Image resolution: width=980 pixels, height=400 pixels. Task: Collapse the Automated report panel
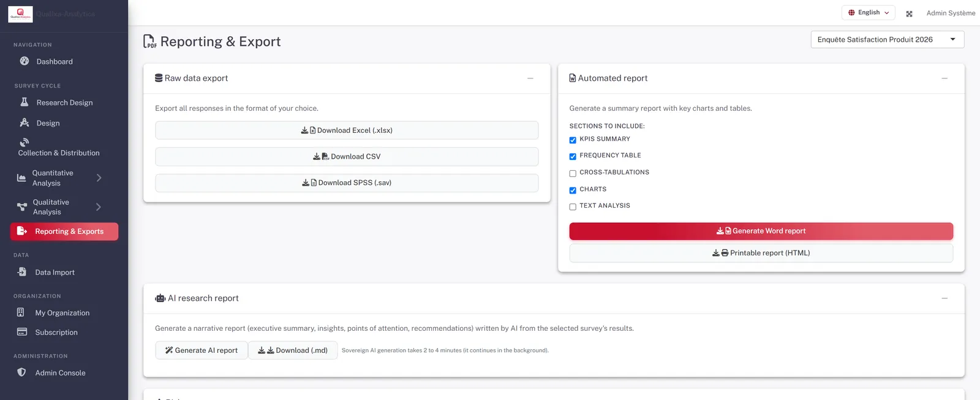(x=944, y=78)
